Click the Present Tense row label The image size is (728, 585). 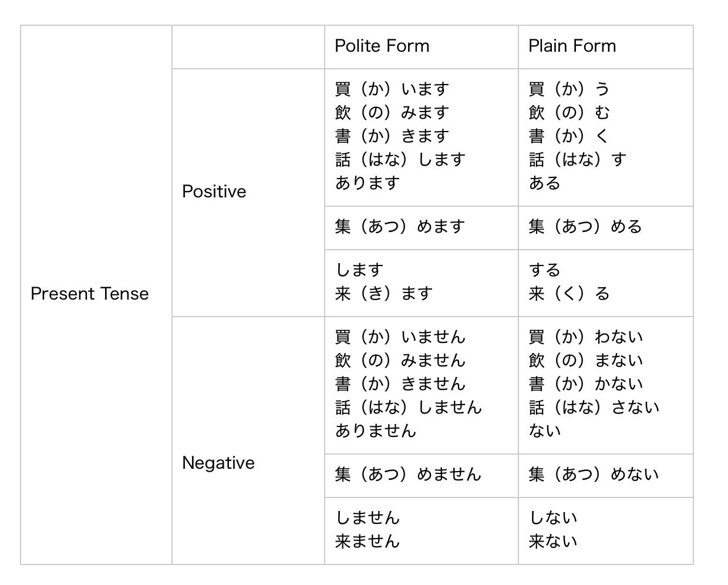90,294
